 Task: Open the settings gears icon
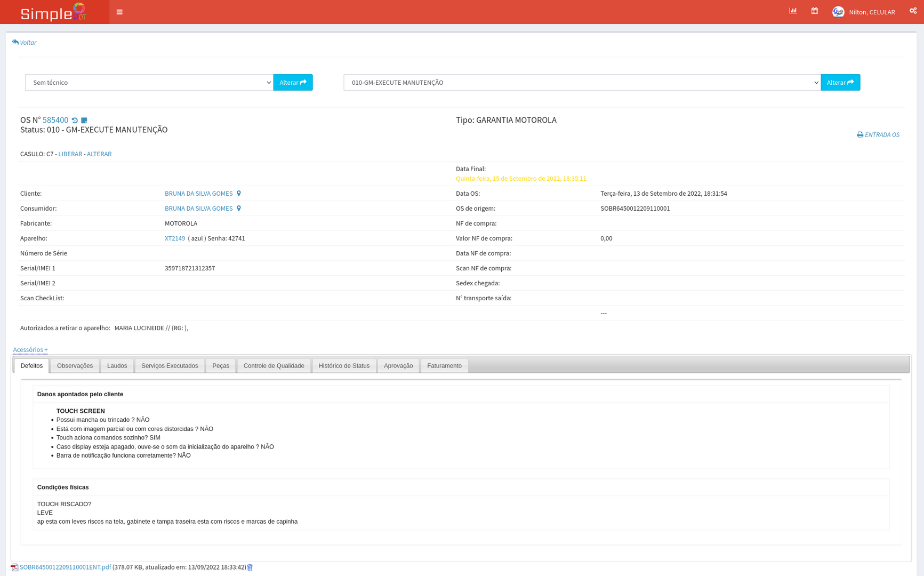tap(913, 11)
